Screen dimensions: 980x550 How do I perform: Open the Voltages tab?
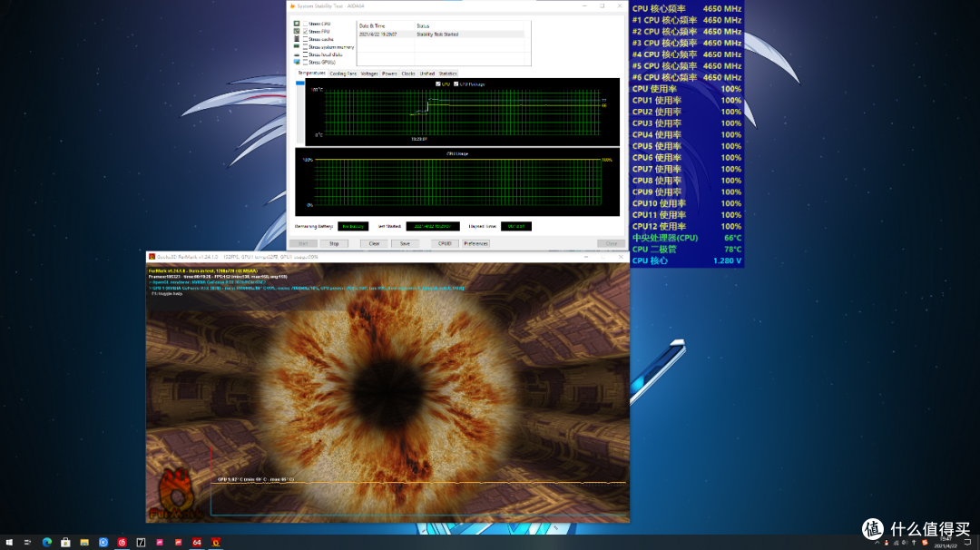click(369, 74)
